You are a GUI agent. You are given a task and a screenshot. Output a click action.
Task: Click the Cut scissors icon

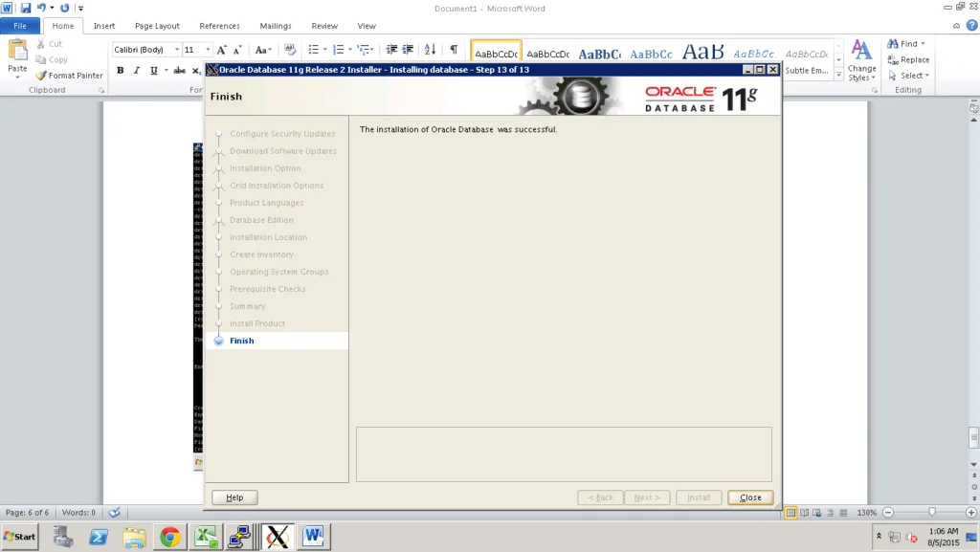40,44
